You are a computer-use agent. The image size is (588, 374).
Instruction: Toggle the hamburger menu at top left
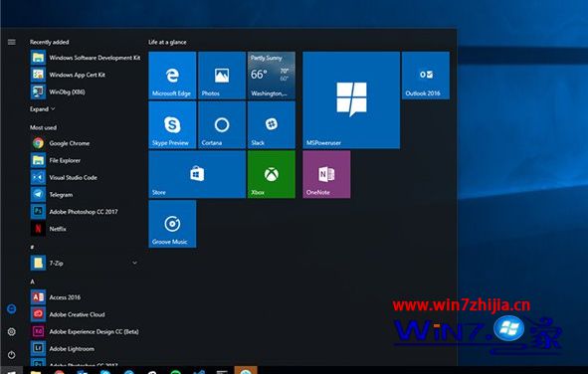point(12,42)
